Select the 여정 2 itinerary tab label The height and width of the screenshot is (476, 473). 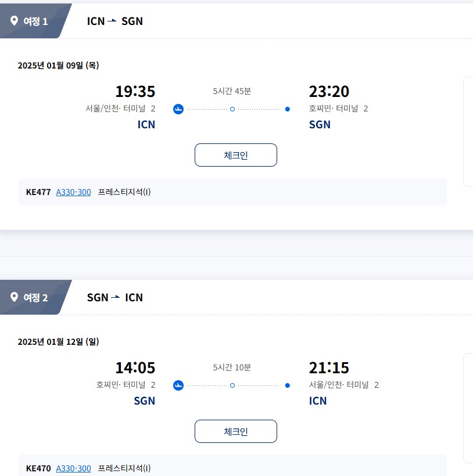(35, 298)
